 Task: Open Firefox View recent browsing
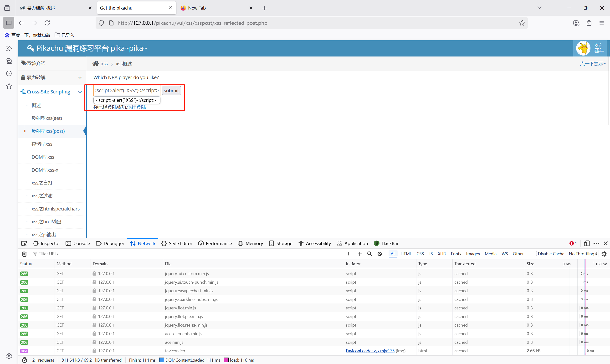coord(7,8)
